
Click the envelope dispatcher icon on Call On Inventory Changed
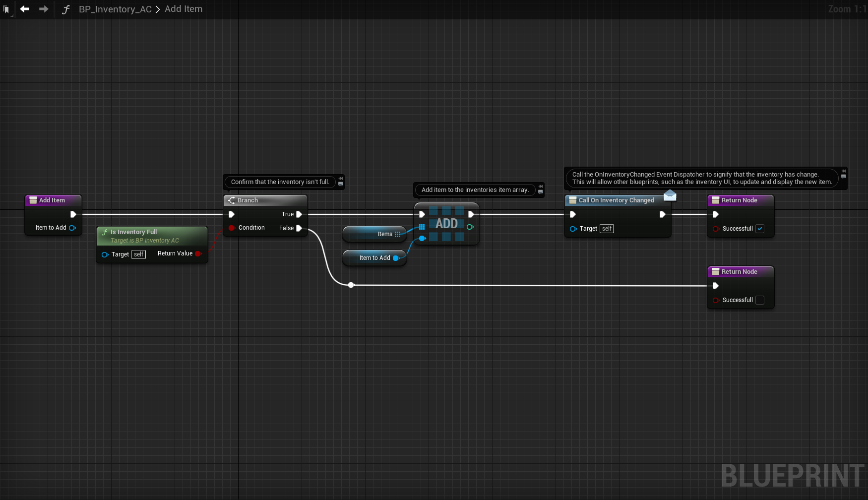click(670, 195)
